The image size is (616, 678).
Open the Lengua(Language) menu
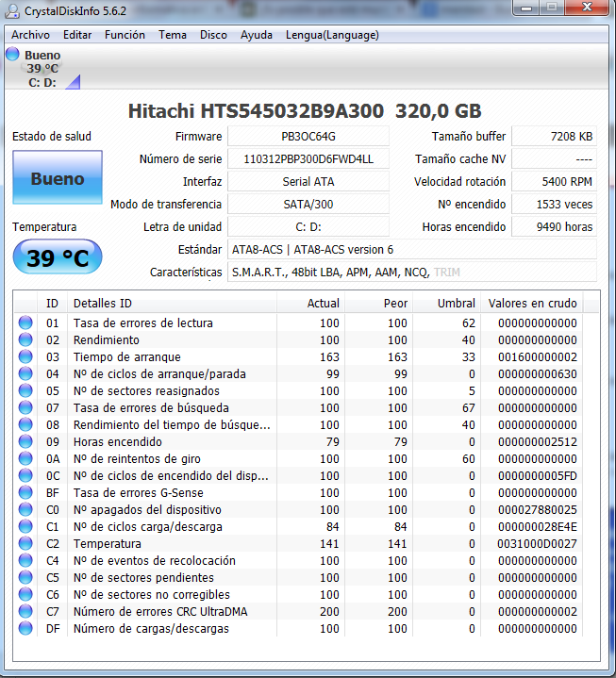[332, 35]
